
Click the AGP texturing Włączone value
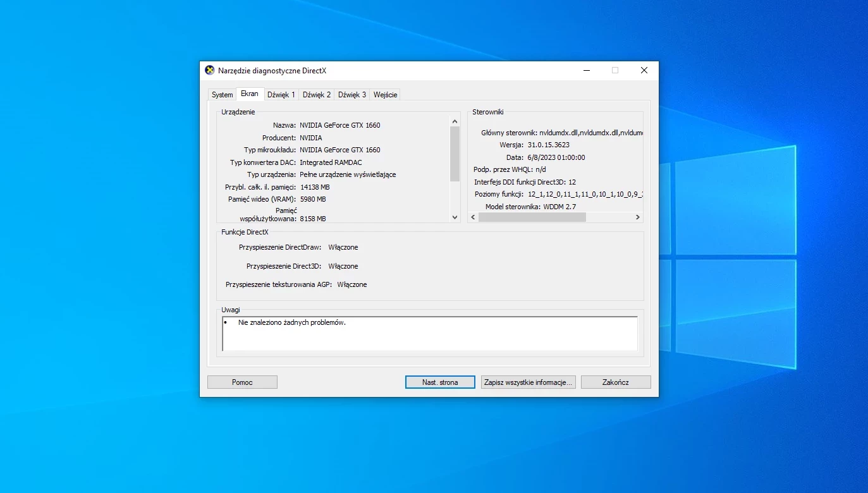(x=352, y=284)
